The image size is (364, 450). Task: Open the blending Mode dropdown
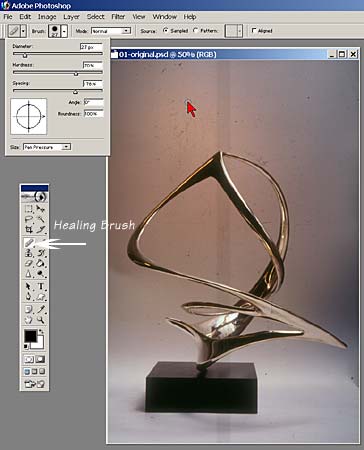111,31
